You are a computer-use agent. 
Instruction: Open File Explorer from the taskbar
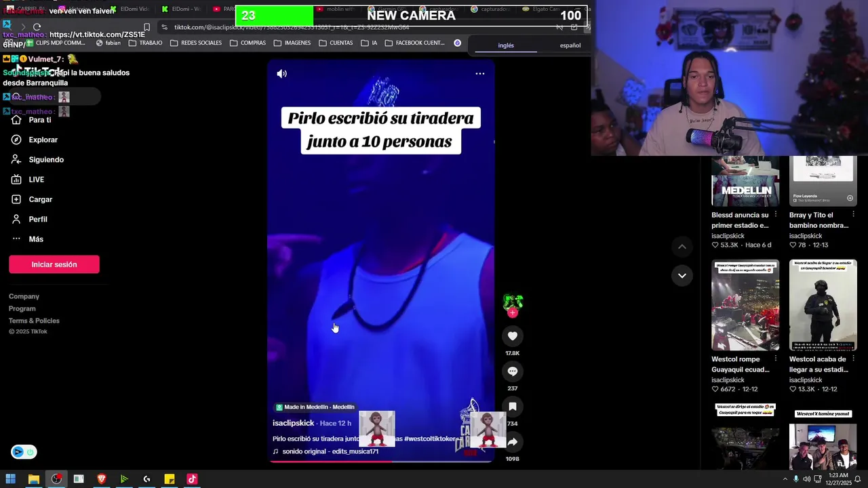tap(33, 479)
